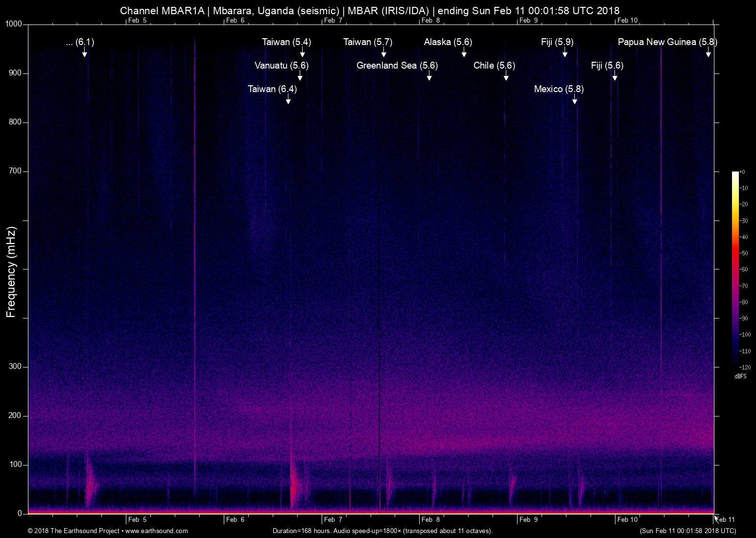Click the arrow beneath the Fiji (5.9) label
This screenshot has height=538, width=756.
(x=565, y=53)
